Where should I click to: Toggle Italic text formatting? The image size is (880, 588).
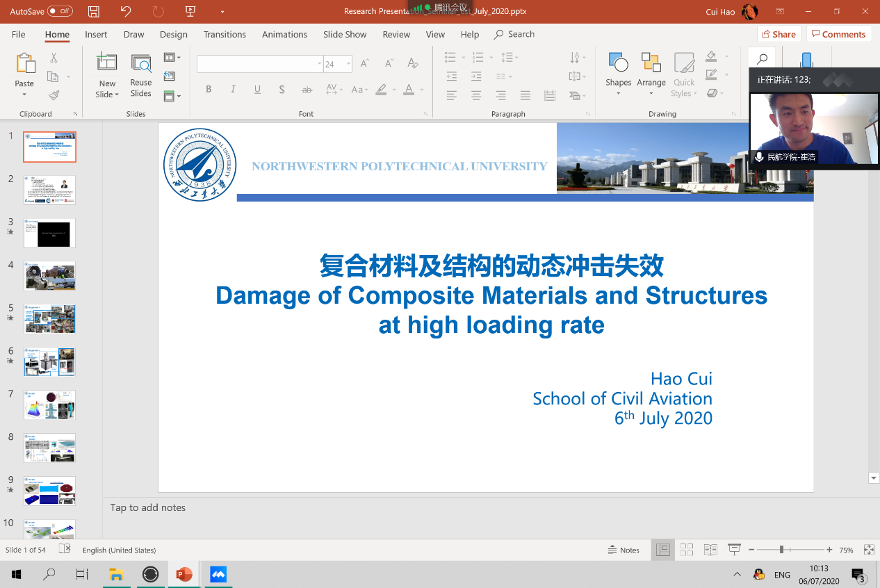click(233, 89)
